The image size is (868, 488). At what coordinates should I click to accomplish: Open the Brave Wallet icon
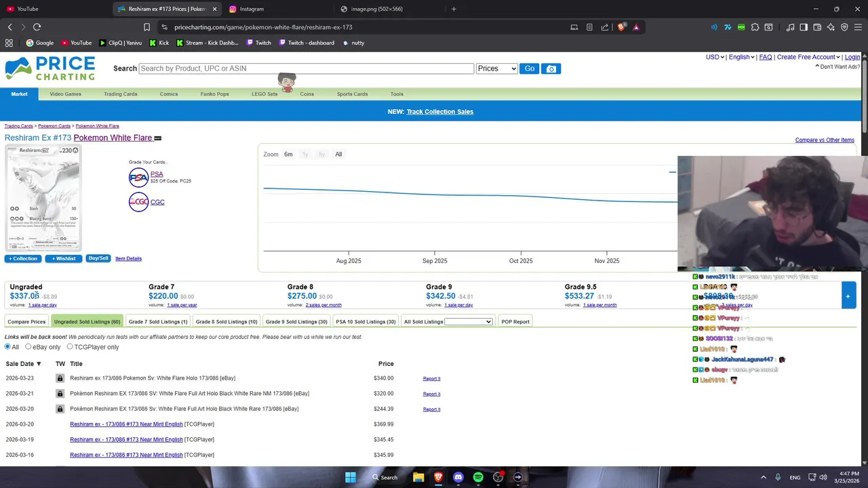click(x=817, y=27)
